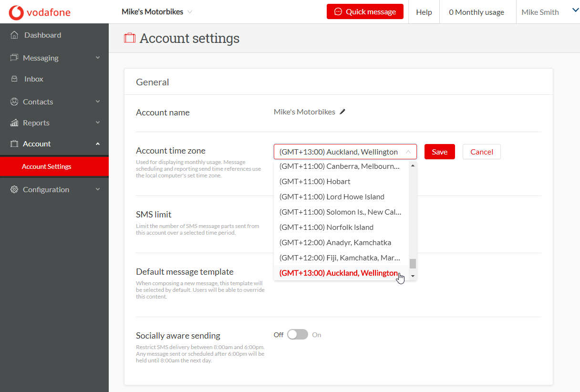580x392 pixels.
Task: Click the red briefcase icon beside Account settings heading
Action: coord(130,38)
